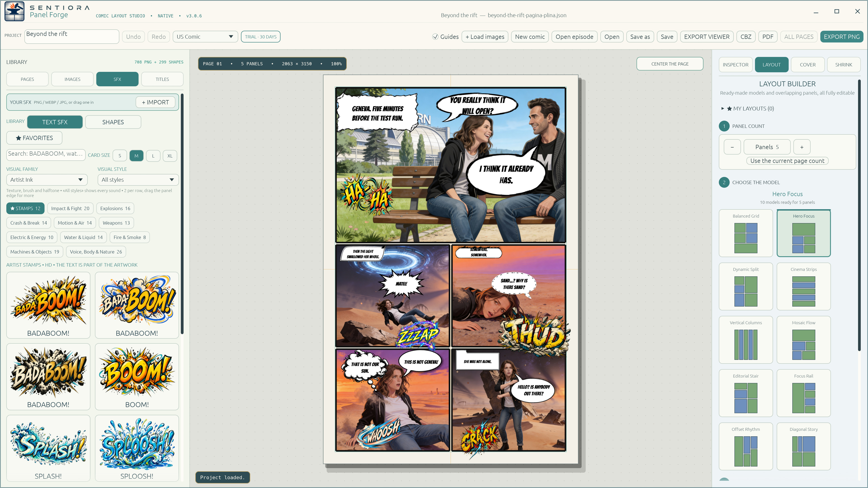Viewport: 868px width, 488px height.
Task: Click the Panel Forge anvil logo
Action: pyautogui.click(x=14, y=12)
